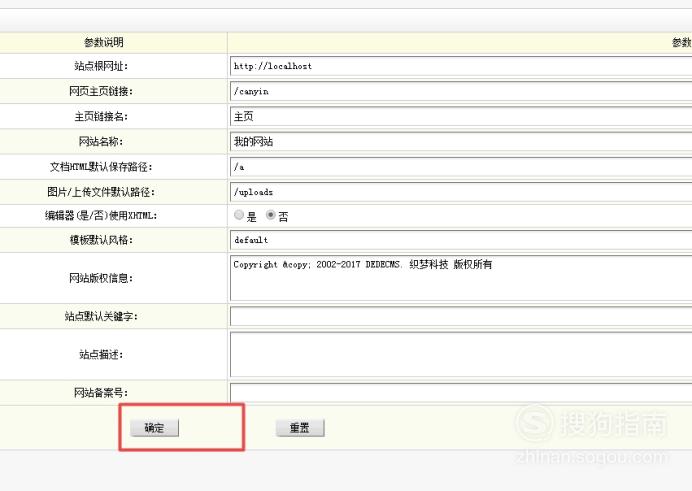Screen dimensions: 692x491
Task: Click the 网站版权信息 label
Action: pos(101,278)
